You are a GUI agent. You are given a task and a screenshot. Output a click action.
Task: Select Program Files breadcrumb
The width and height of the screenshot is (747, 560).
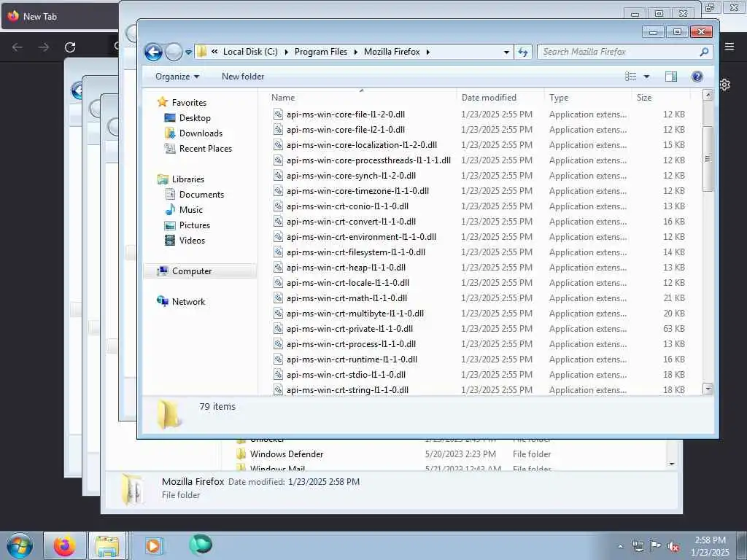click(x=321, y=52)
